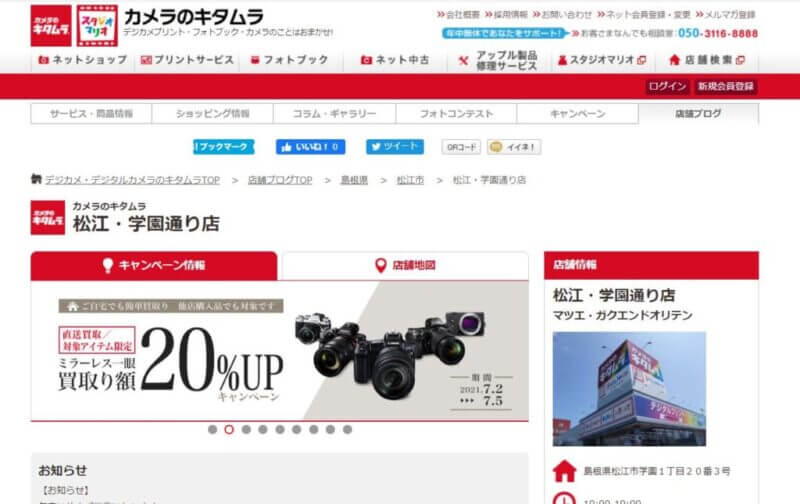The height and width of the screenshot is (504, 800).
Task: Click the お知らせ heading
Action: coord(63,470)
